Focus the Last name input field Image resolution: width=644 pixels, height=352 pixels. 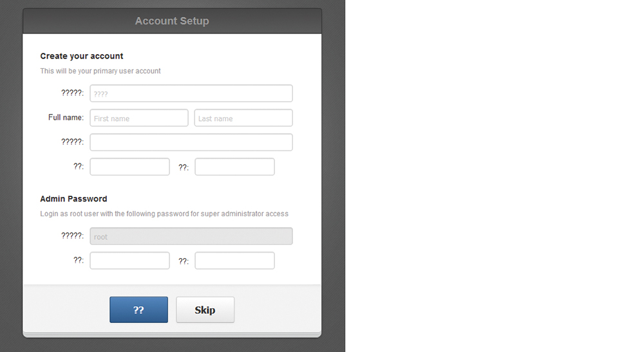pyautogui.click(x=243, y=118)
